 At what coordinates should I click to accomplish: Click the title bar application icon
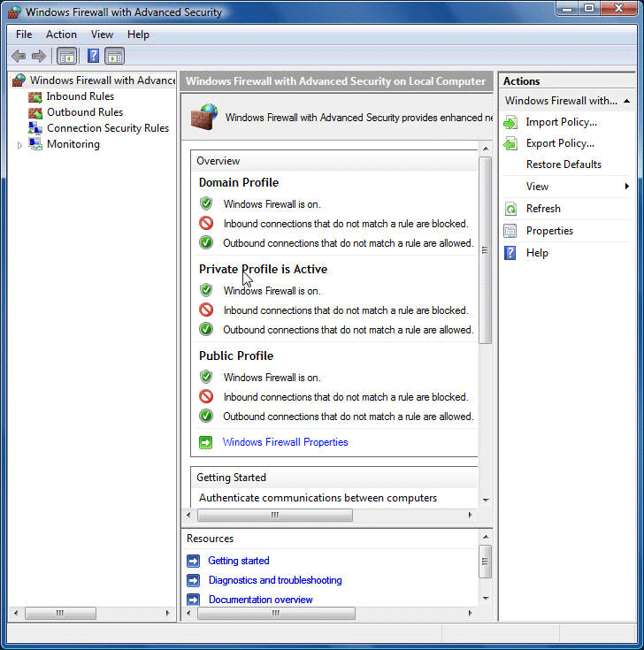[14, 12]
